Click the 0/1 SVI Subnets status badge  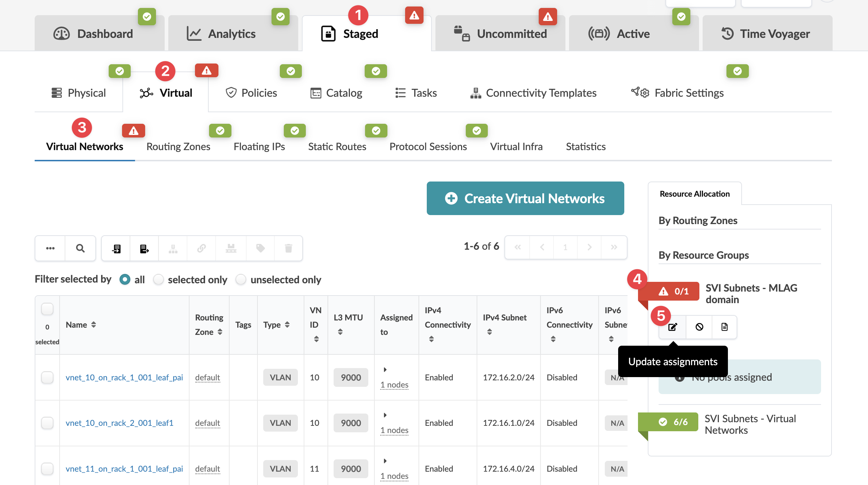[x=674, y=291]
